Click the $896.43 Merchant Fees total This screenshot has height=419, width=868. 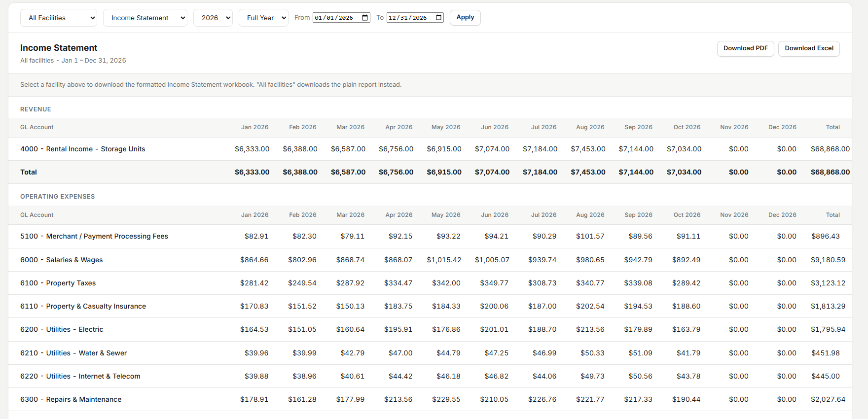pos(826,236)
